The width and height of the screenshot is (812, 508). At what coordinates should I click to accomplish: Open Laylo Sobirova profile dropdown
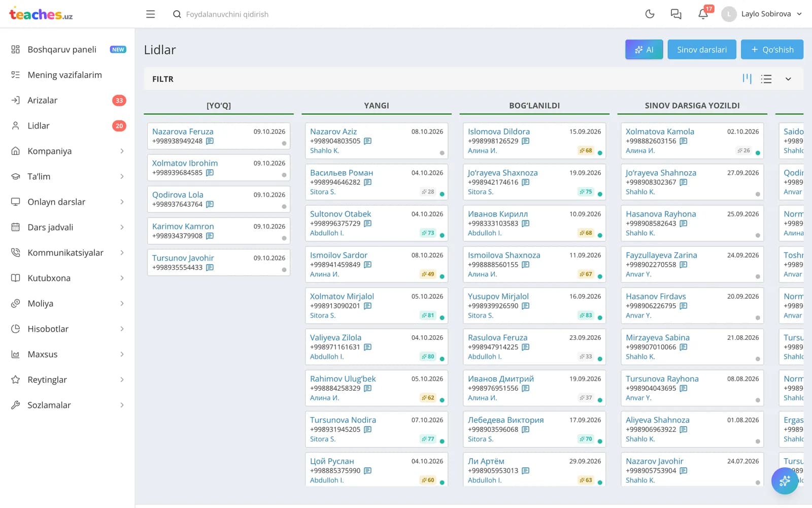click(762, 14)
